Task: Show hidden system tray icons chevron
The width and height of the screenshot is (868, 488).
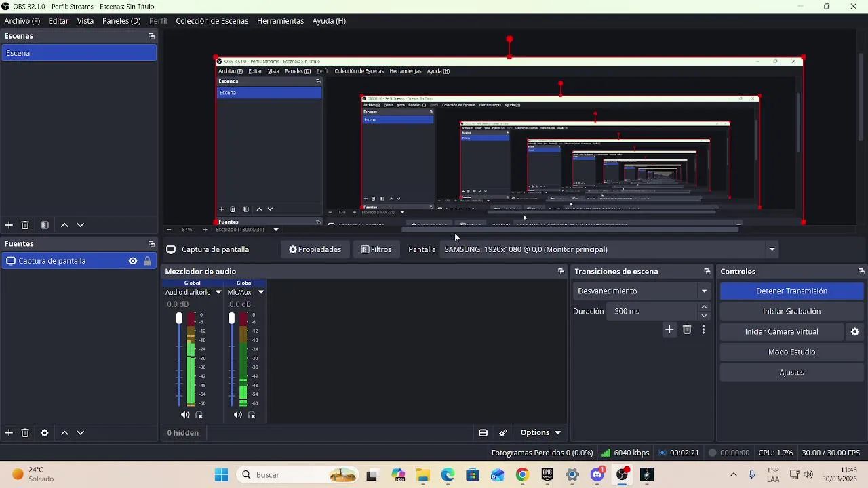Action: click(733, 475)
